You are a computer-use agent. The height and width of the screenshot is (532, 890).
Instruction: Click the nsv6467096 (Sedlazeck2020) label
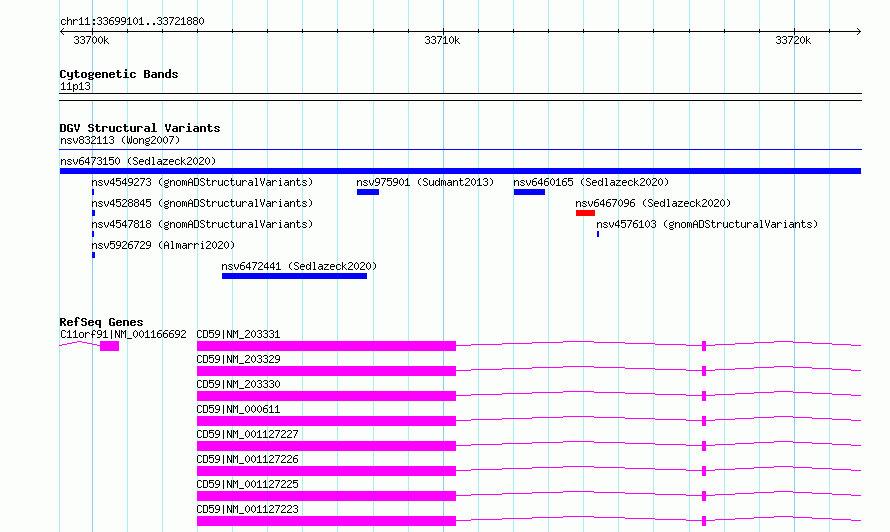(x=653, y=203)
